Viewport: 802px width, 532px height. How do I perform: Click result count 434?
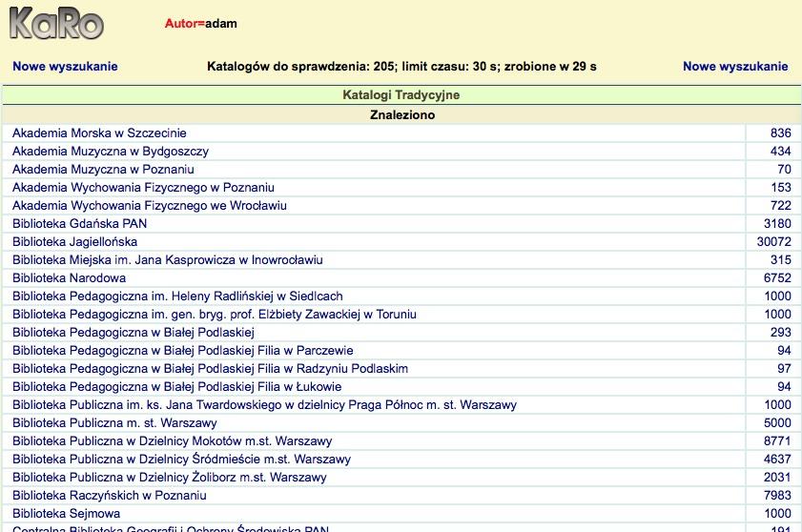780,152
